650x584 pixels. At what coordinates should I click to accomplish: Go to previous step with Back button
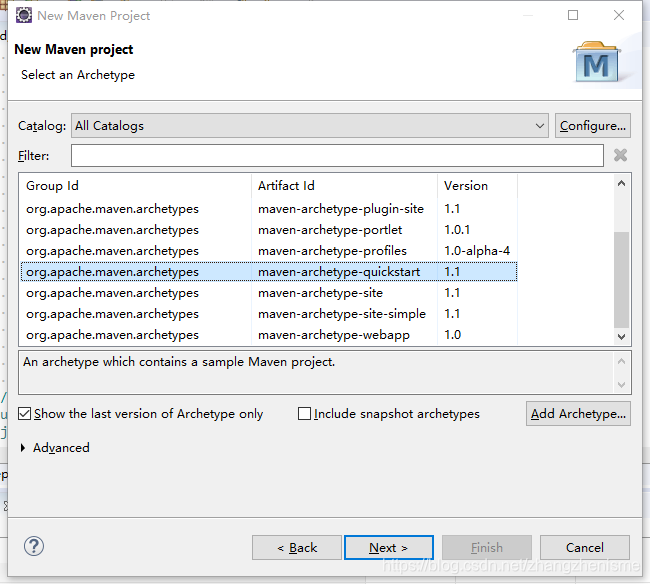point(297,548)
